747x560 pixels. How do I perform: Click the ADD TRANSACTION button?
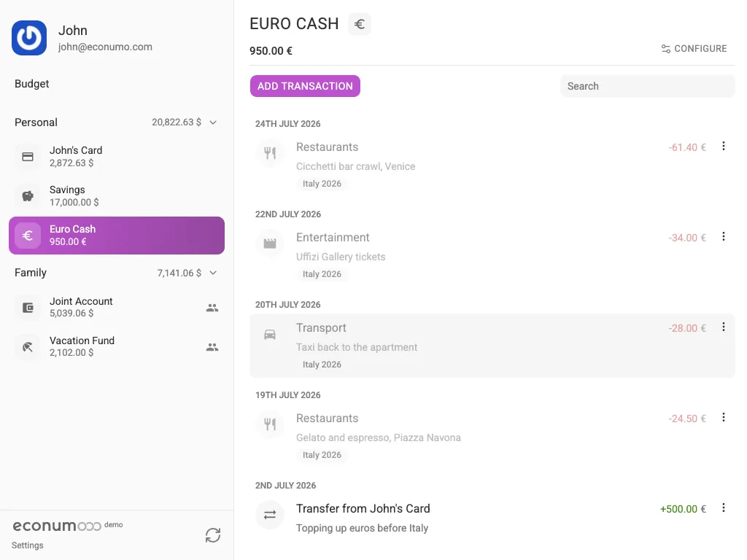tap(305, 86)
